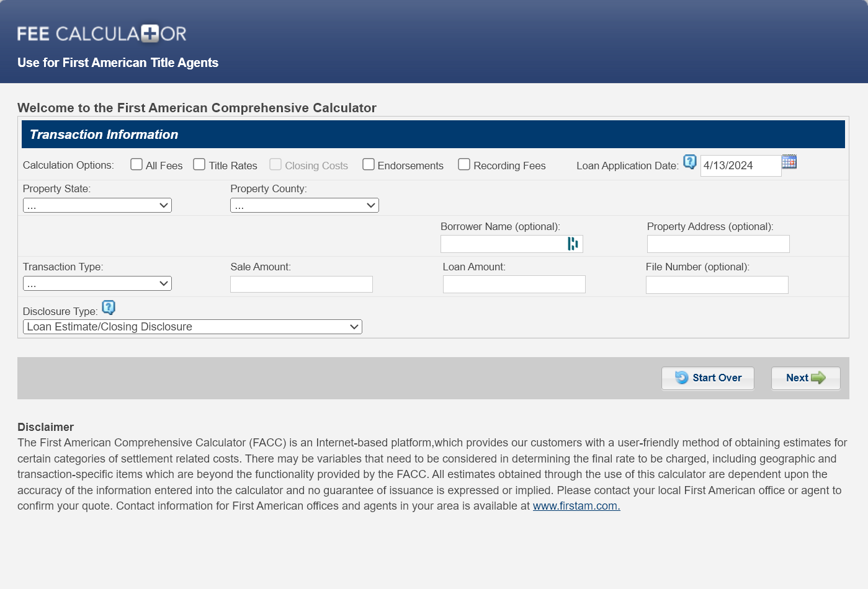Check the Recording Fees box
The height and width of the screenshot is (589, 868).
click(464, 164)
